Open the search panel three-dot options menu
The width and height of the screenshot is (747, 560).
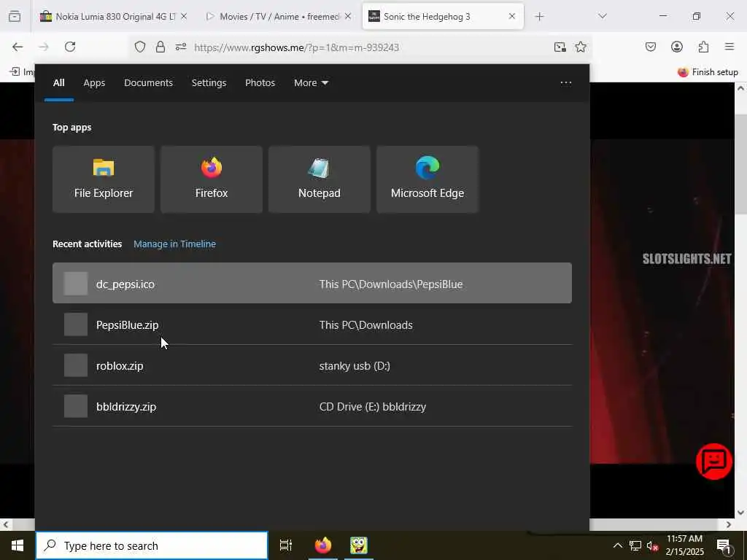click(x=565, y=83)
